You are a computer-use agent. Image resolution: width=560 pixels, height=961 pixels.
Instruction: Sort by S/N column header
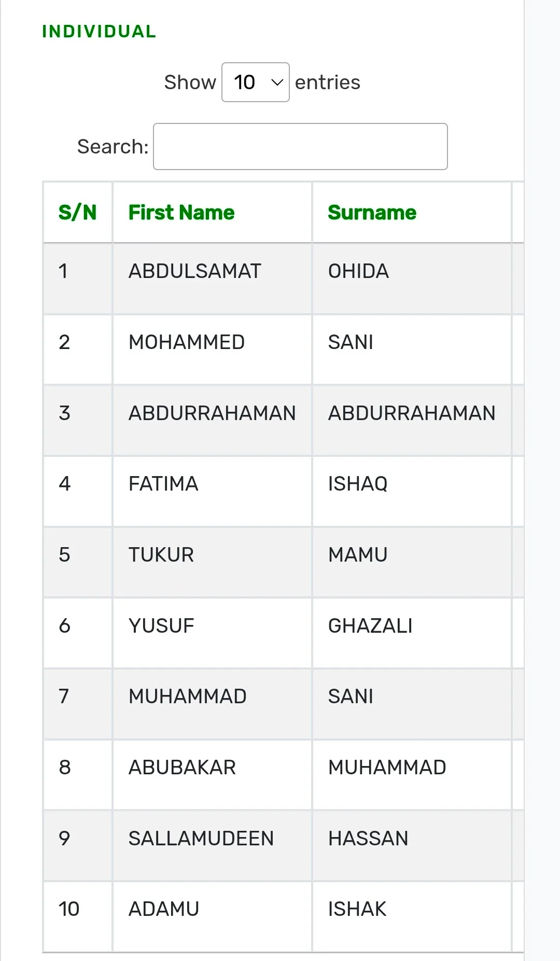(x=77, y=213)
